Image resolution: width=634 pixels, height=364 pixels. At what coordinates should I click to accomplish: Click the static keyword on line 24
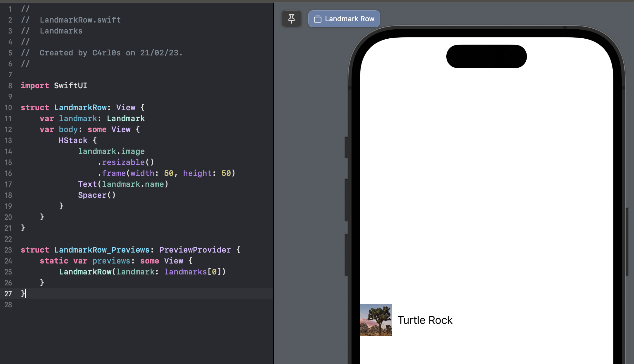point(54,261)
